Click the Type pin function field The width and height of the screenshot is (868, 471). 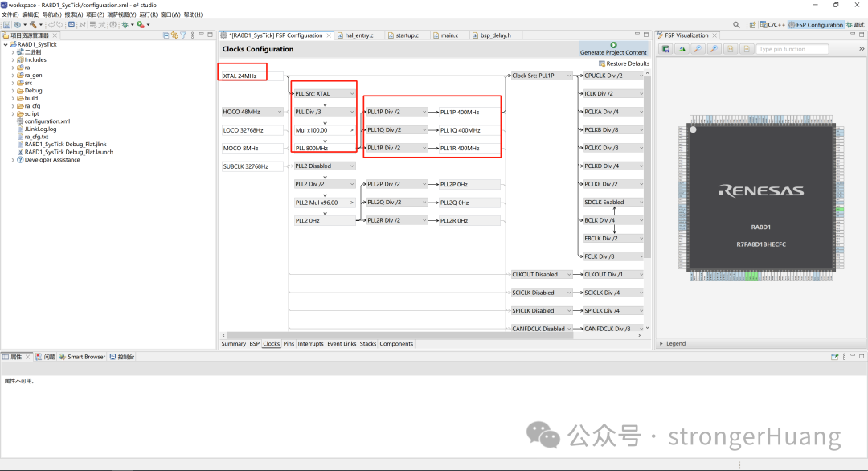click(792, 49)
